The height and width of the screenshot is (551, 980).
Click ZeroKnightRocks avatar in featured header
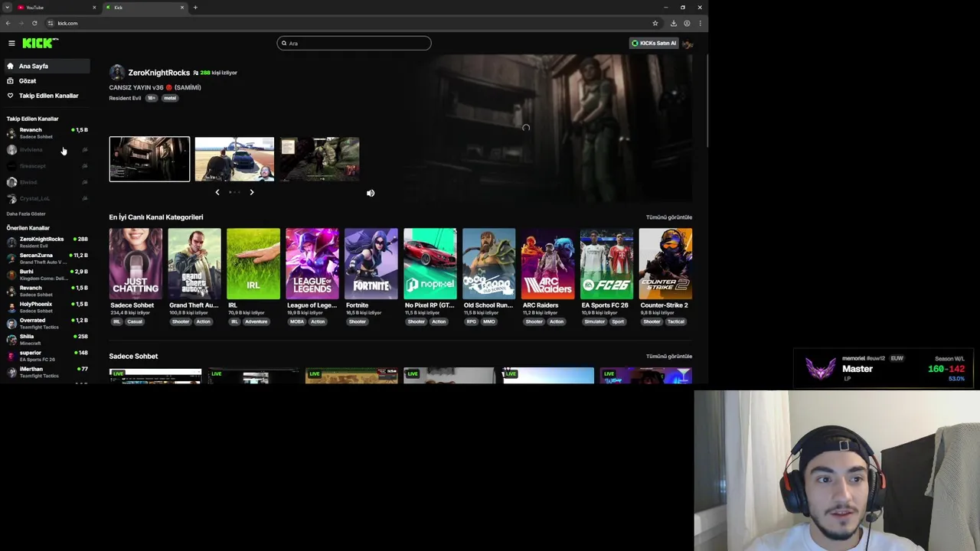click(116, 73)
